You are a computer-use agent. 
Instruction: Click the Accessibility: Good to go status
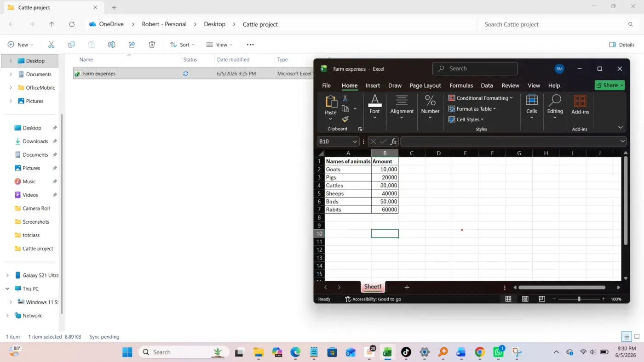pyautogui.click(x=373, y=299)
